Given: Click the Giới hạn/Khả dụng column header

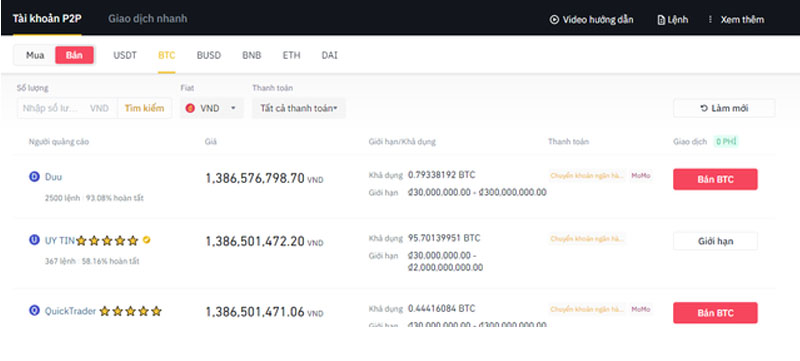Looking at the screenshot, I should coord(402,142).
